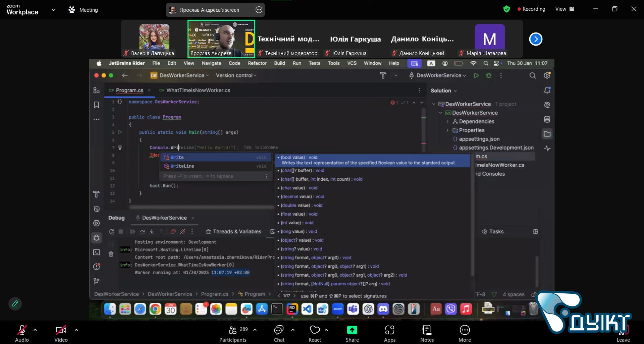The width and height of the screenshot is (644, 344).
Task: Unmute with the Zoom Audio button
Action: click(22, 333)
